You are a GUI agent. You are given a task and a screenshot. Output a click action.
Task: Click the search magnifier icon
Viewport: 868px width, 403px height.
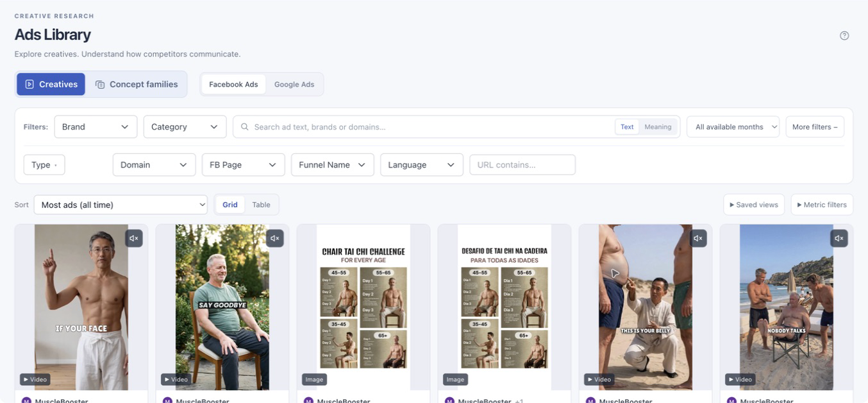click(244, 127)
